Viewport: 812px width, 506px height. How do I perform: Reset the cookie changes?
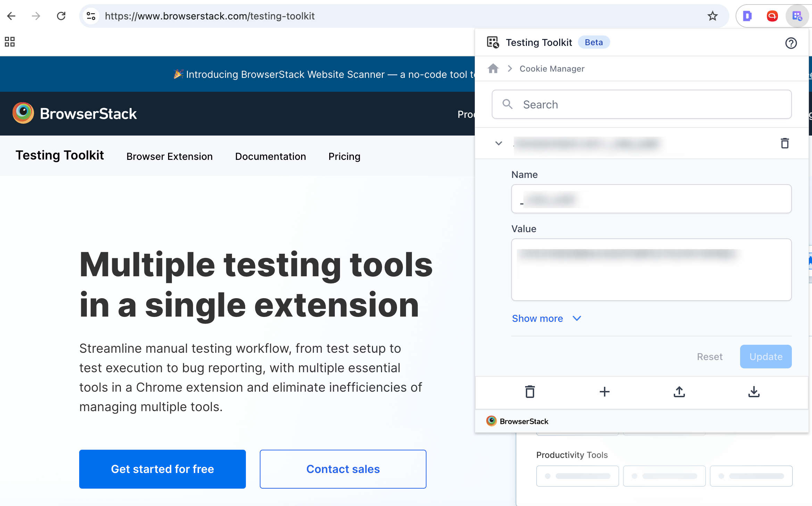point(710,357)
